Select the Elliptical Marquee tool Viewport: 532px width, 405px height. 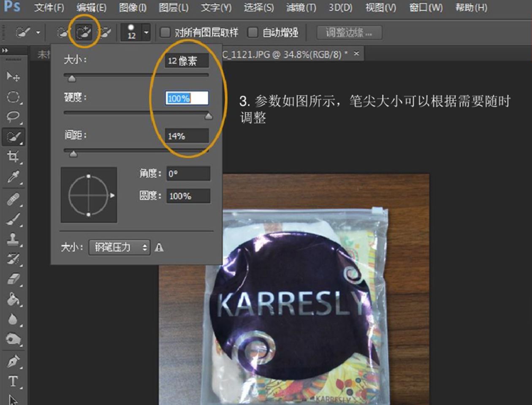[x=13, y=97]
